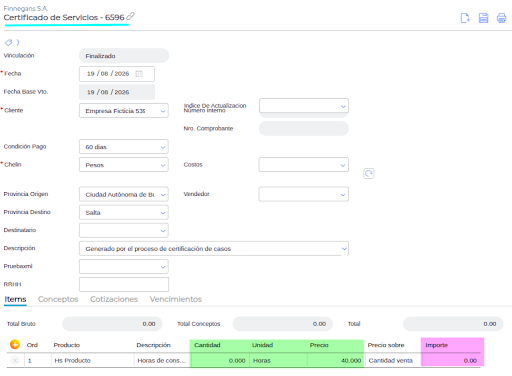Click the tag icon under the title
512x376 pixels.
(8, 42)
